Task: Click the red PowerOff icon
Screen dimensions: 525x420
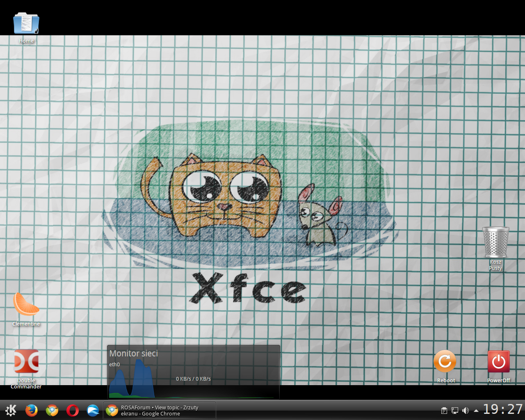Action: click(x=499, y=361)
